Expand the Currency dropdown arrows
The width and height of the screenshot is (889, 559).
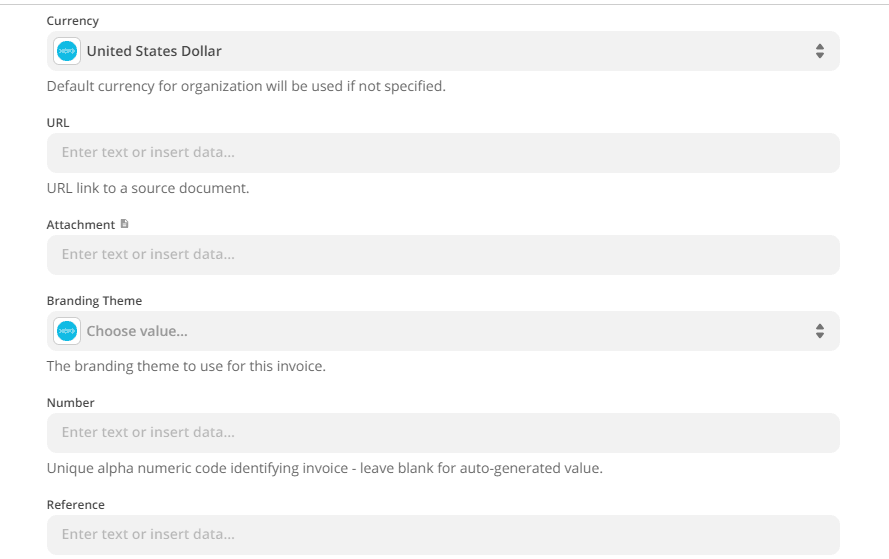pos(819,51)
